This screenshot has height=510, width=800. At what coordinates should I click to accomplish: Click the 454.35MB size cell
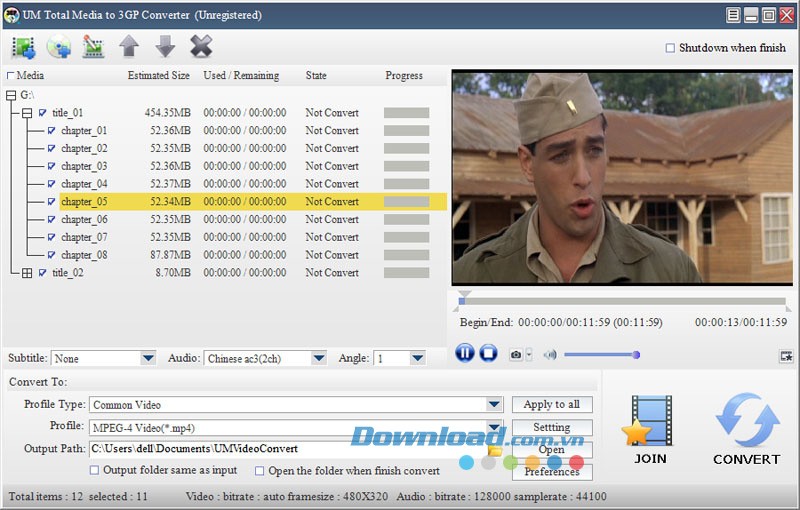pyautogui.click(x=167, y=113)
